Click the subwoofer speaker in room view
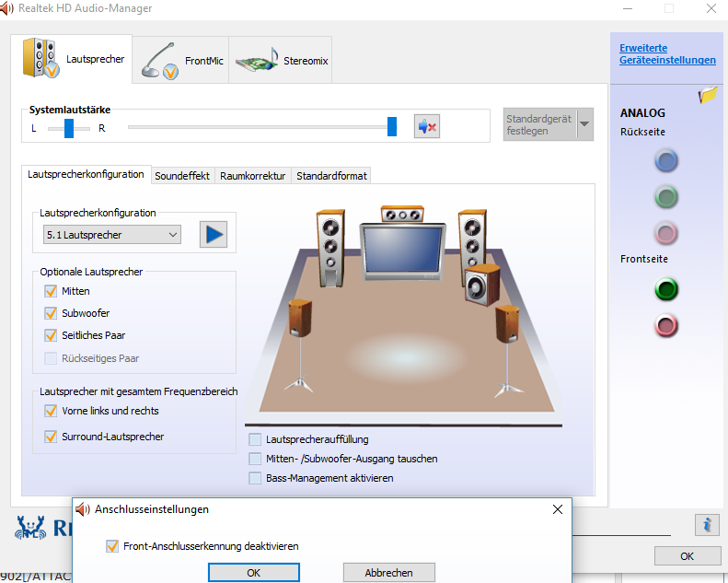The width and height of the screenshot is (728, 583). click(x=482, y=285)
